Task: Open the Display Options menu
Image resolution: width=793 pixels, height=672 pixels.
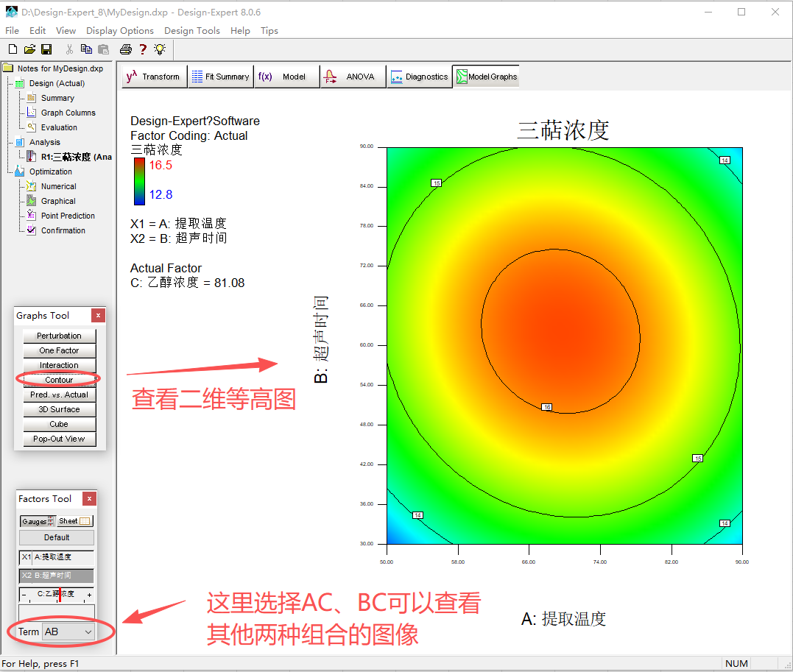Action: tap(119, 31)
